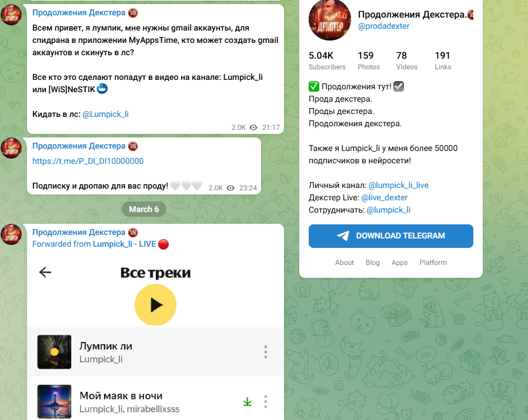The height and width of the screenshot is (420, 528).
Task: Click the paper plane icon in Download Telegram button
Action: [x=343, y=236]
